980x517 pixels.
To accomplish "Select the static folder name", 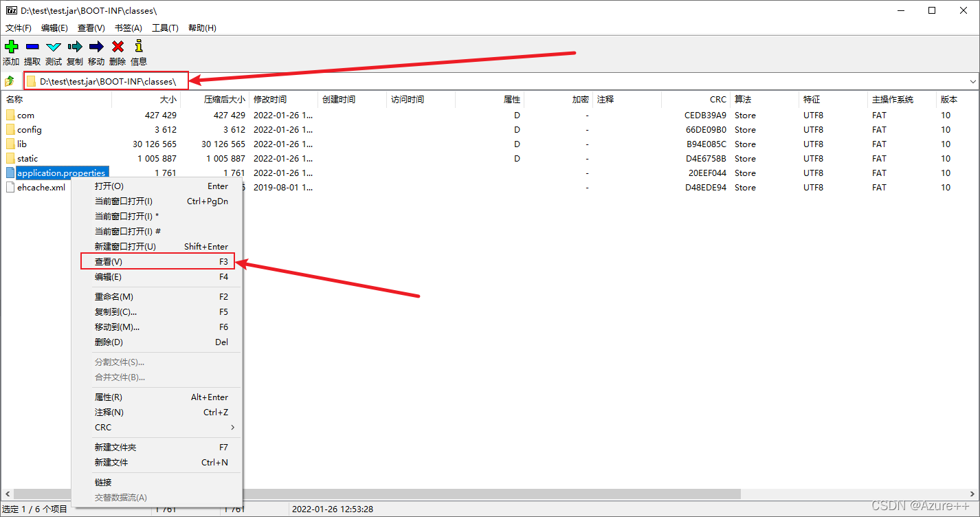I will (27, 158).
